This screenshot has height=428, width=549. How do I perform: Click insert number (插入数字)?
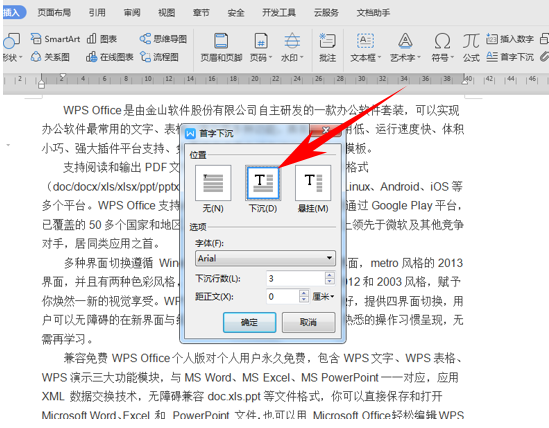click(x=510, y=39)
